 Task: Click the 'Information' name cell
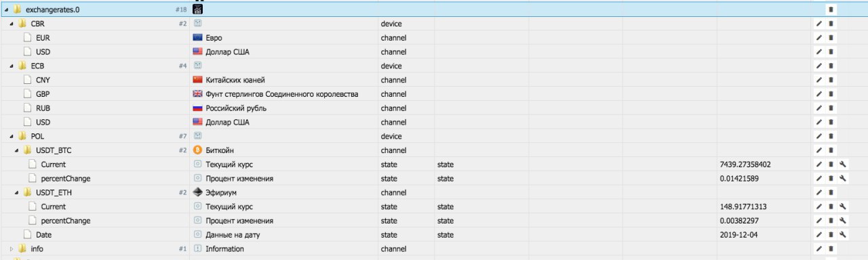225,248
